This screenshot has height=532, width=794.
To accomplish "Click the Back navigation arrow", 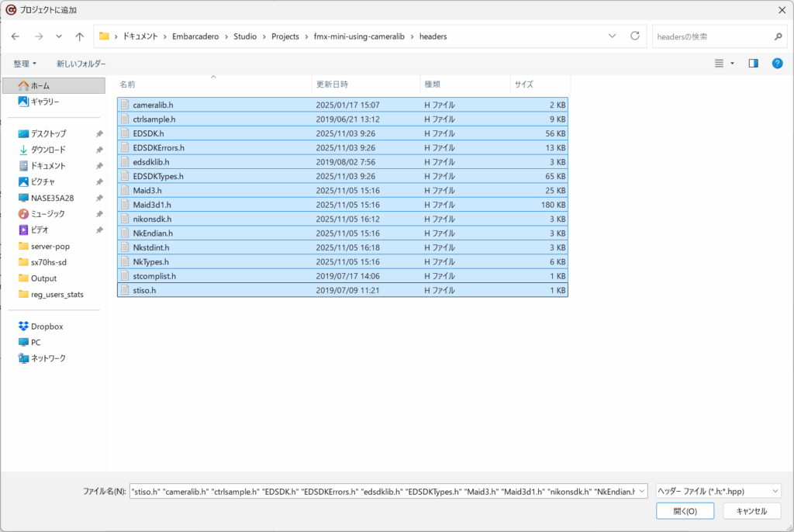I will 16,36.
